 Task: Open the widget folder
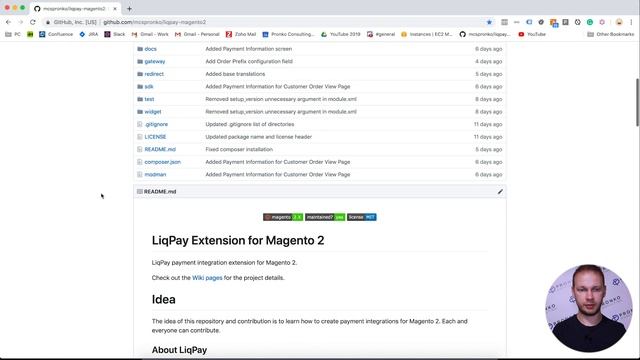153,112
